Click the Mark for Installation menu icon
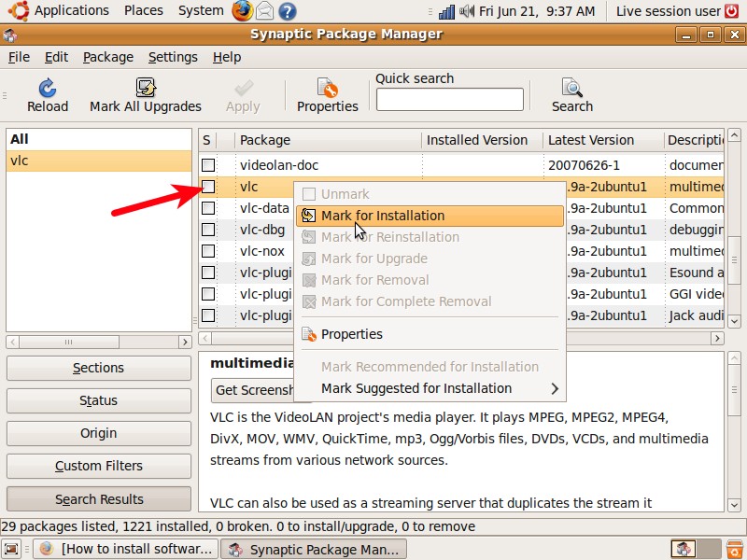The image size is (747, 560). coord(309,216)
